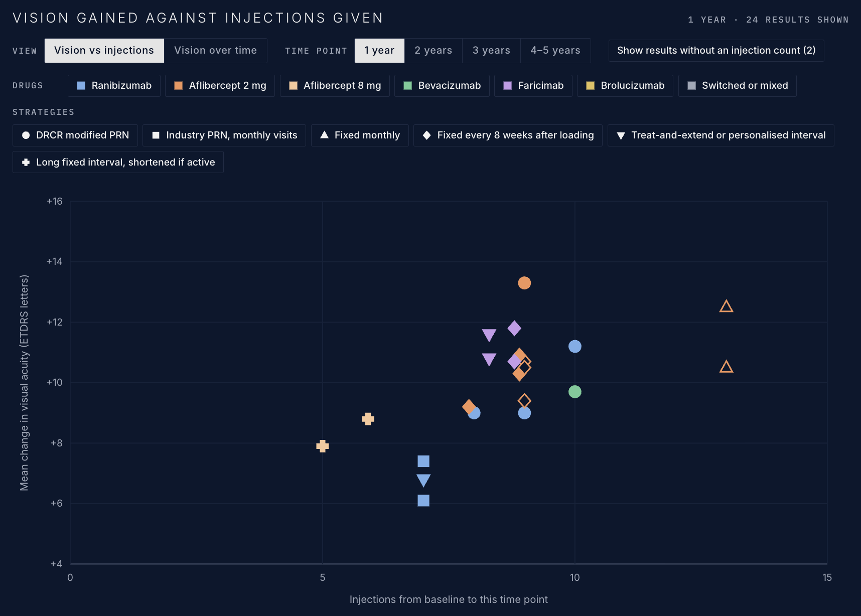The height and width of the screenshot is (616, 861).
Task: Filter by Fixed every 8 weeks after loading
Action: pos(508,135)
